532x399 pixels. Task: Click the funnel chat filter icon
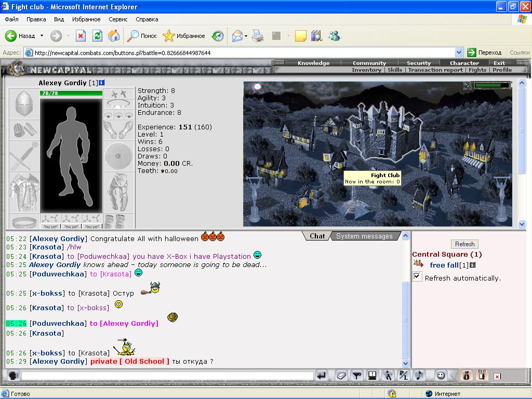point(356,376)
